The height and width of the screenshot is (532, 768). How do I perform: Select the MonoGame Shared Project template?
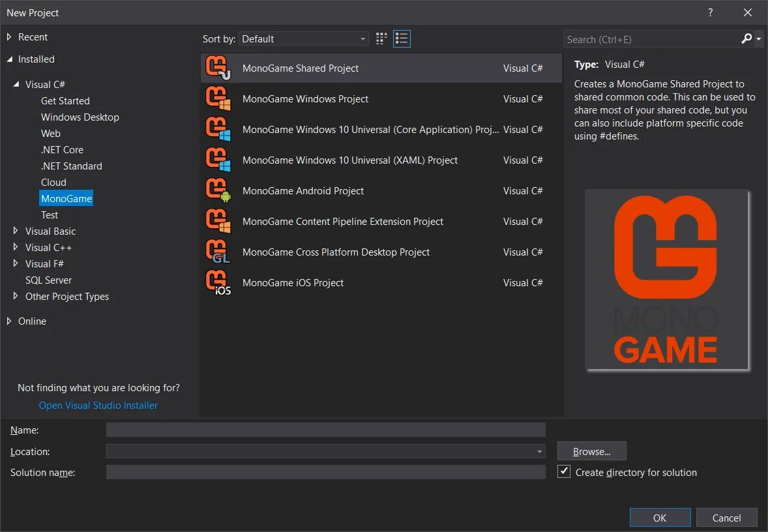tap(381, 68)
